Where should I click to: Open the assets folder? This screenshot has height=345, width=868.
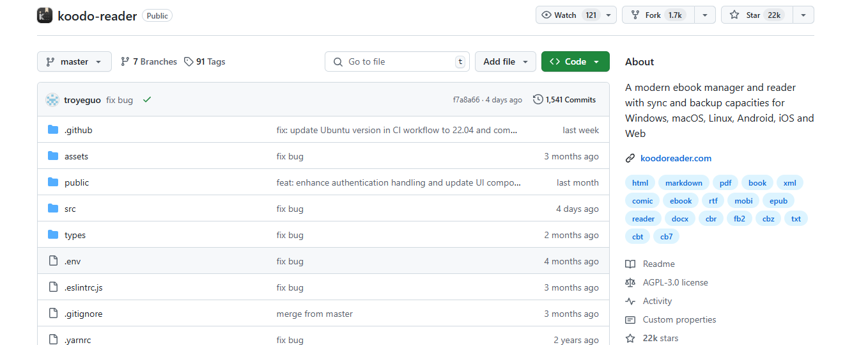77,156
